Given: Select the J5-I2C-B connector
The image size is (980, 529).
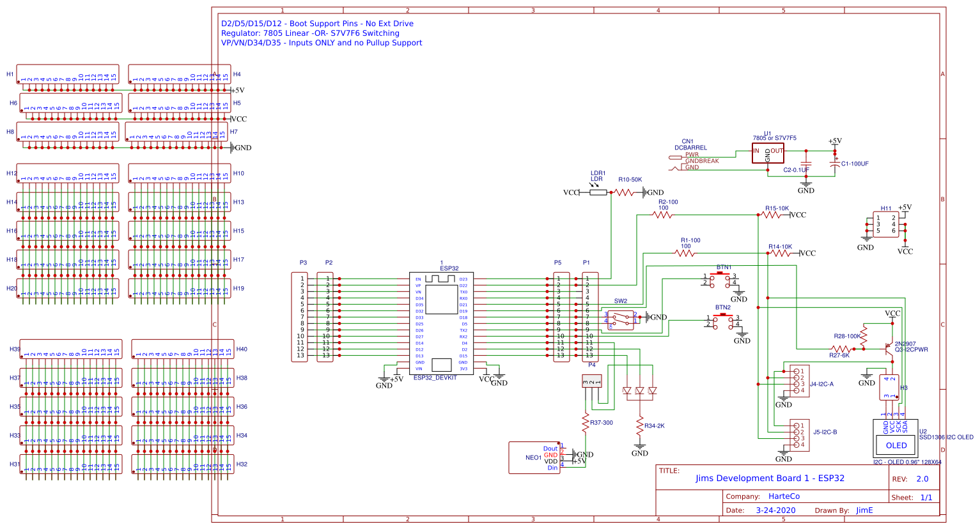Looking at the screenshot, I should 799,434.
